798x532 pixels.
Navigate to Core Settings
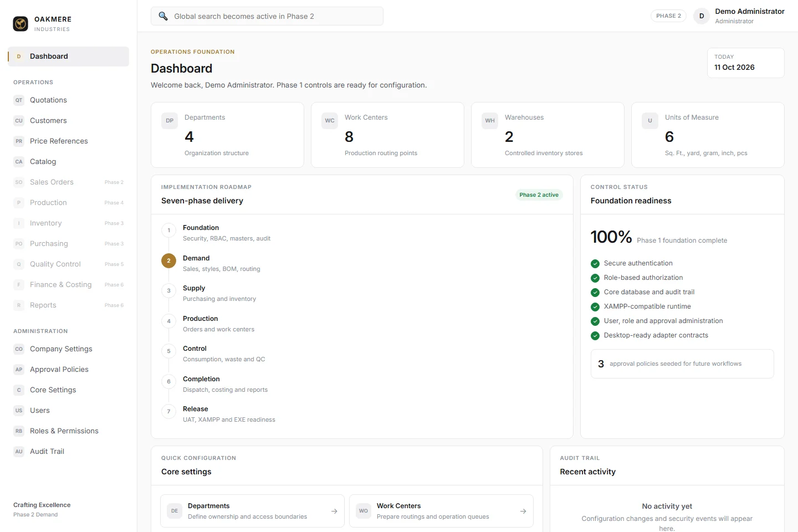click(69, 390)
